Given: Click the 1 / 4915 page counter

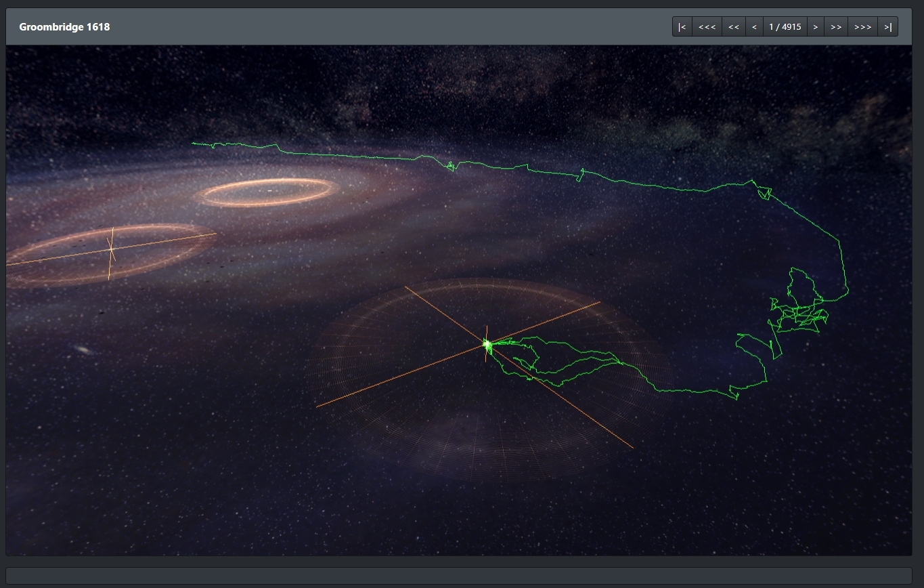Looking at the screenshot, I should point(785,27).
